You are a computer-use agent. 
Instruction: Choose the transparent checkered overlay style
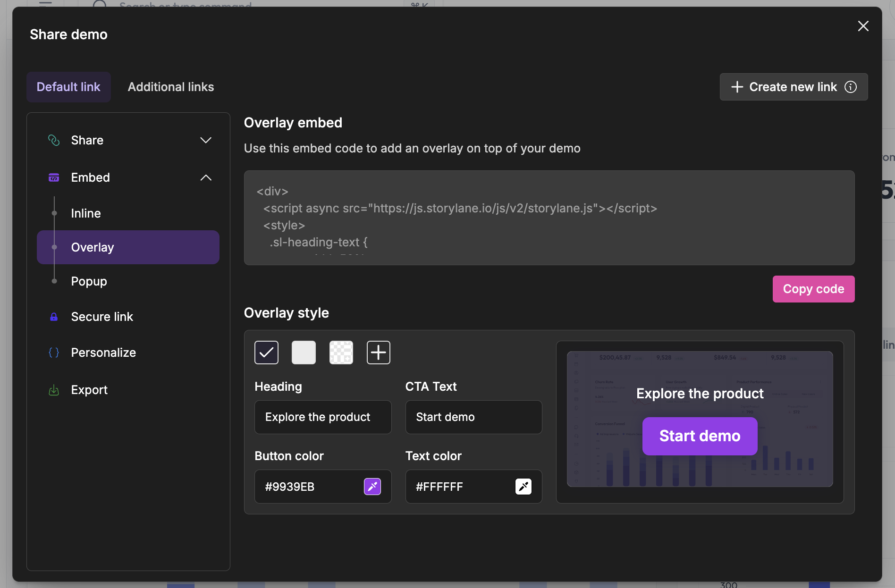pyautogui.click(x=341, y=353)
